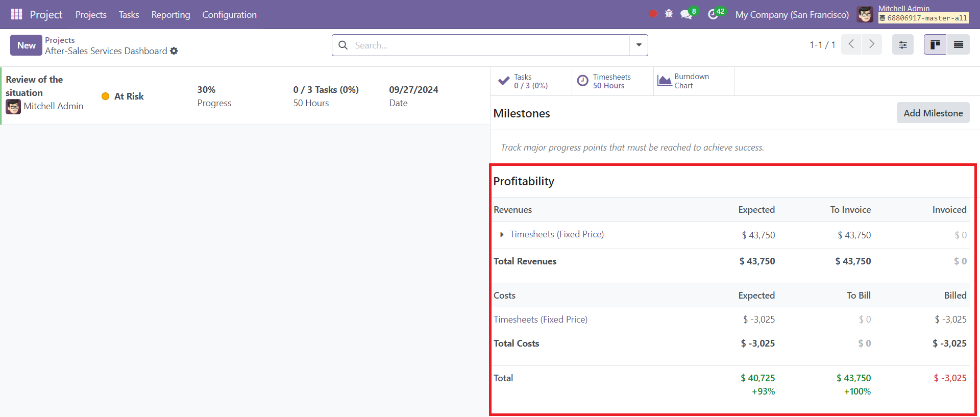Open search options dropdown arrow

coord(639,45)
